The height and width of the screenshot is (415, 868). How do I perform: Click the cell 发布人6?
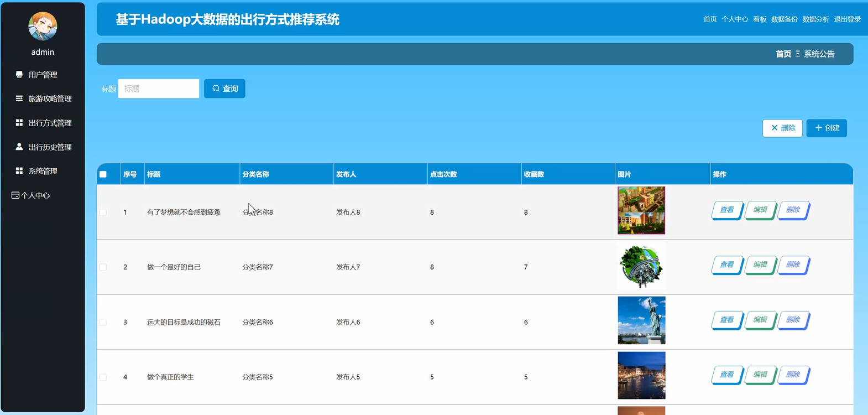click(x=348, y=322)
